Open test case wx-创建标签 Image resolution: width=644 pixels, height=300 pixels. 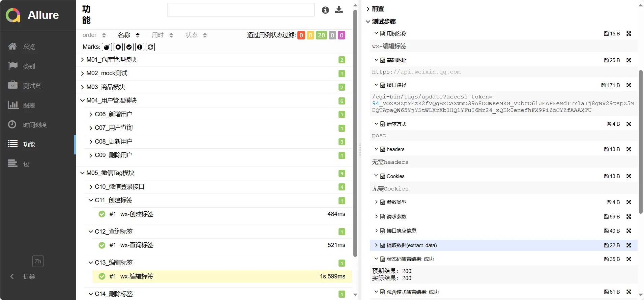222,214
